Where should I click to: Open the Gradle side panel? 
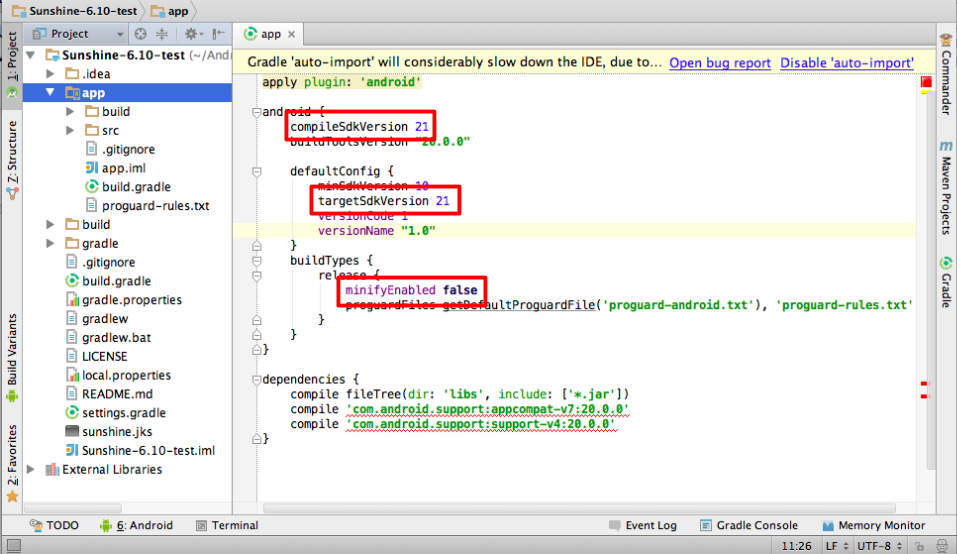pyautogui.click(x=946, y=282)
